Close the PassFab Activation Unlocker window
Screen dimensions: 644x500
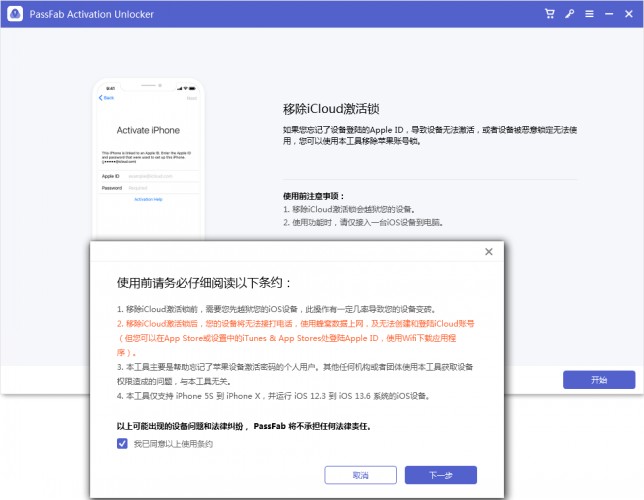[629, 14]
